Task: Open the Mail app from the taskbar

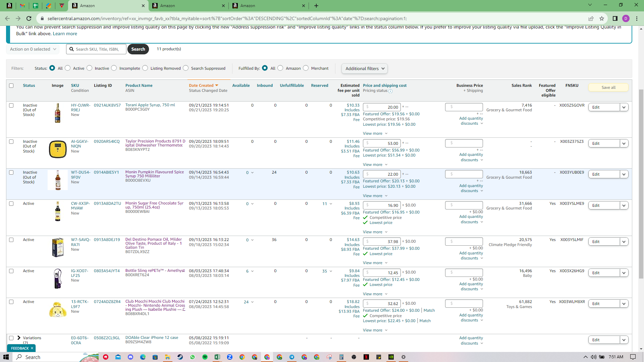Action: pyautogui.click(x=118, y=357)
